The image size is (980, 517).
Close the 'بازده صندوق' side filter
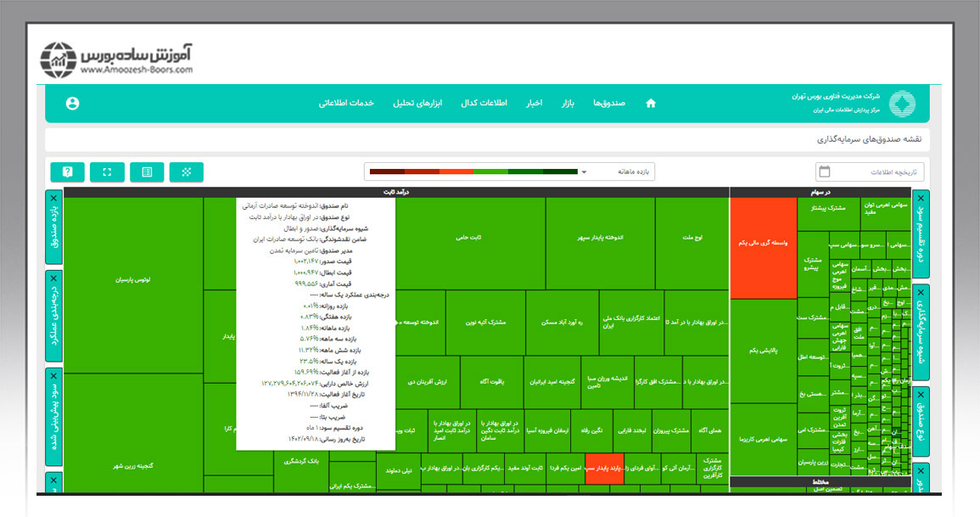tap(54, 196)
